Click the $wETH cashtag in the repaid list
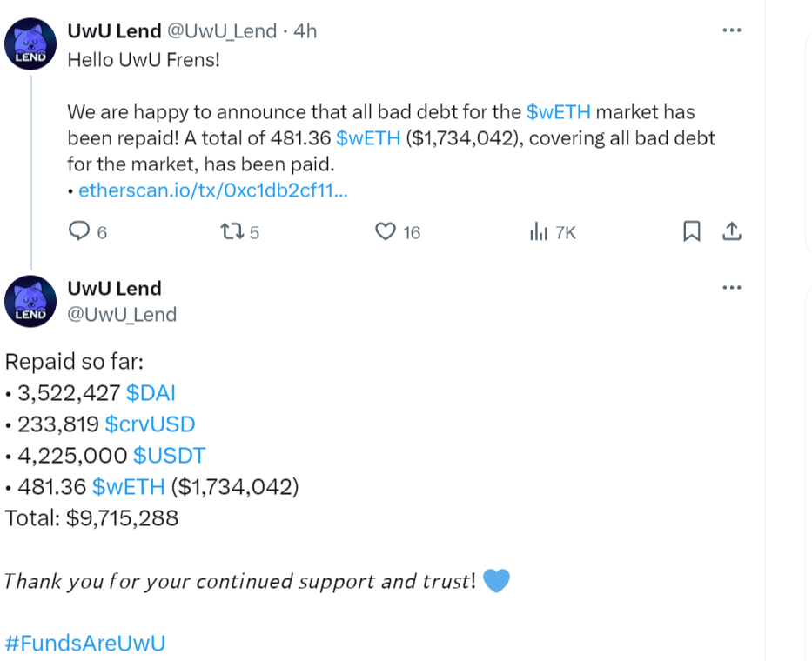The height and width of the screenshot is (661, 812). (x=129, y=487)
